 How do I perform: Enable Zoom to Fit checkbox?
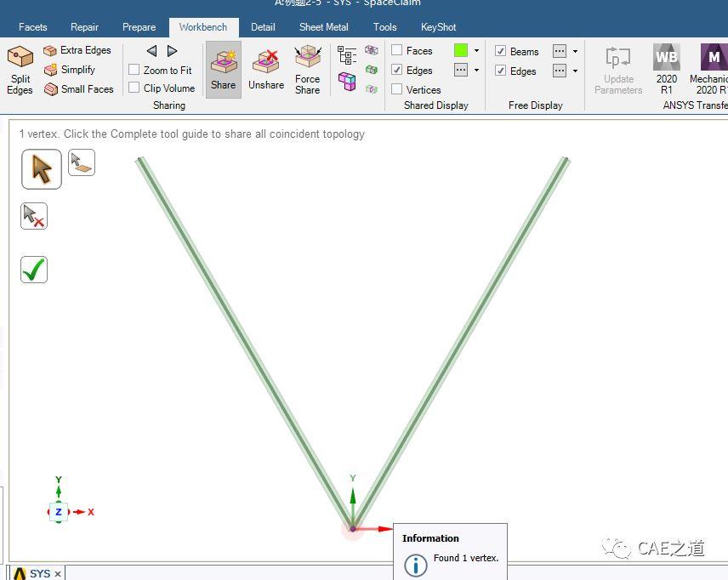pos(134,70)
